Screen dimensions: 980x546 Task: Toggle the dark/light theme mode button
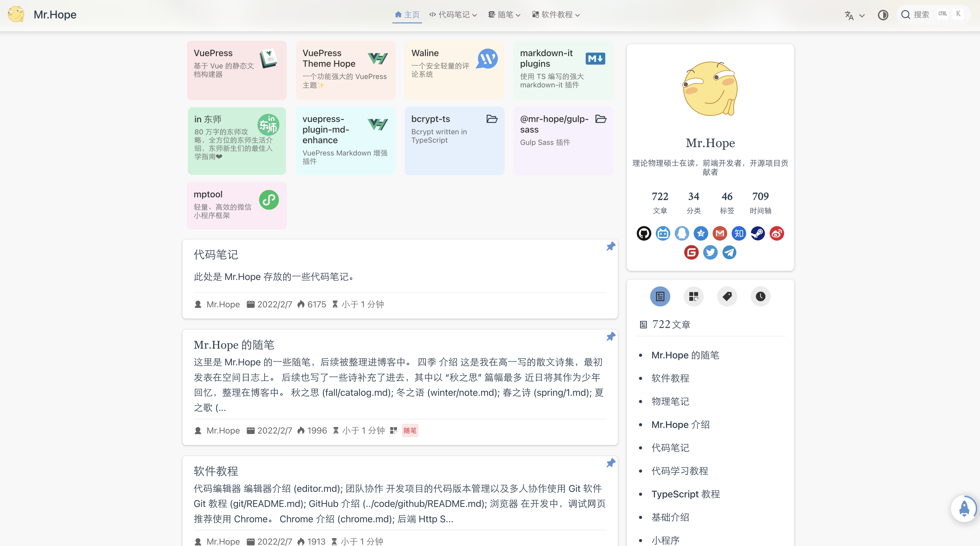[x=883, y=15]
